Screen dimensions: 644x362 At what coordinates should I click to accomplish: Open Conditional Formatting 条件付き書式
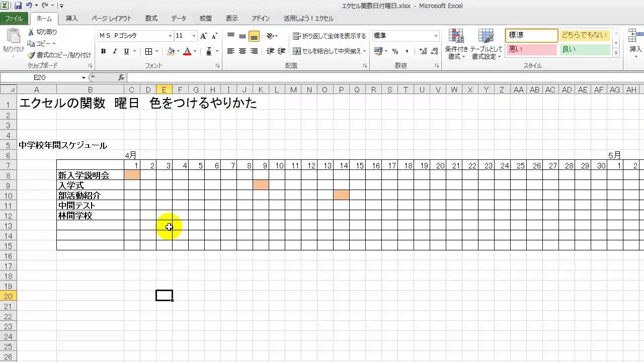(456, 44)
